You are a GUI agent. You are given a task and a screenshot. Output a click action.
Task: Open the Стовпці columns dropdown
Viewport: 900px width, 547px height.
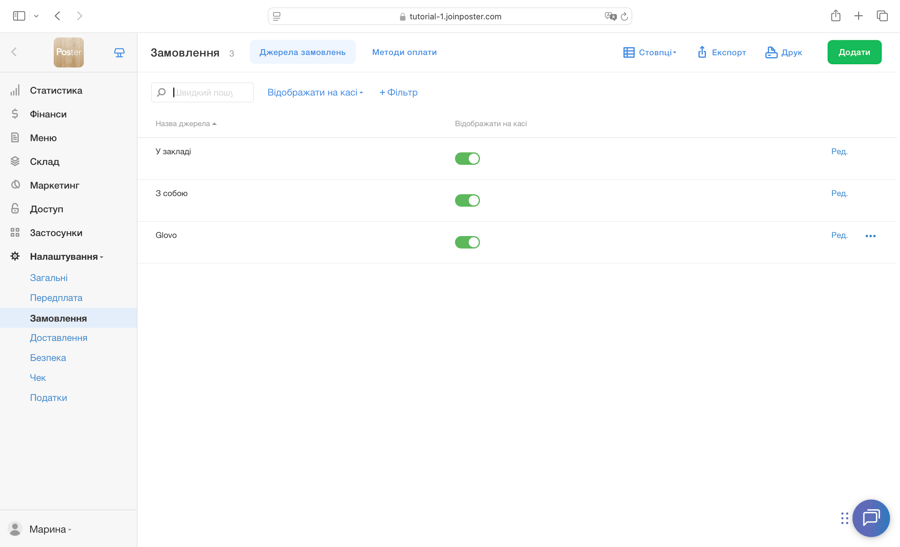click(649, 52)
